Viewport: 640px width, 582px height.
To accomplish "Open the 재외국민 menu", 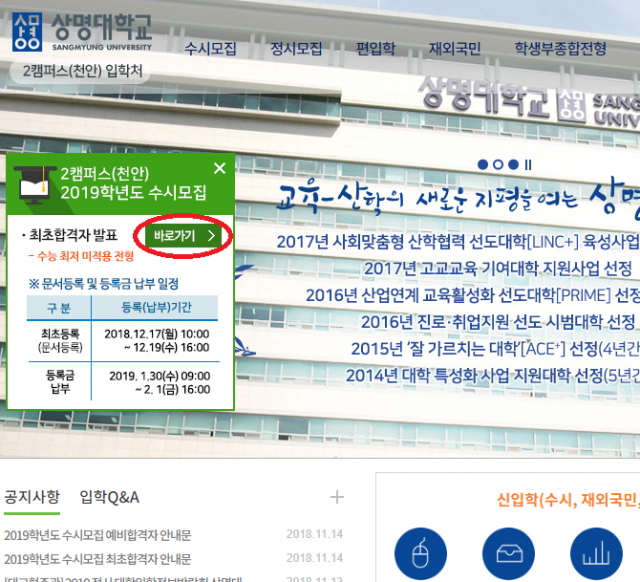I will (x=455, y=49).
